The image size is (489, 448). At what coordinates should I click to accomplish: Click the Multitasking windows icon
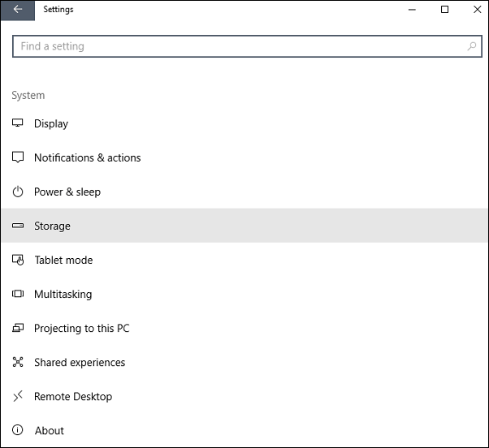point(18,295)
